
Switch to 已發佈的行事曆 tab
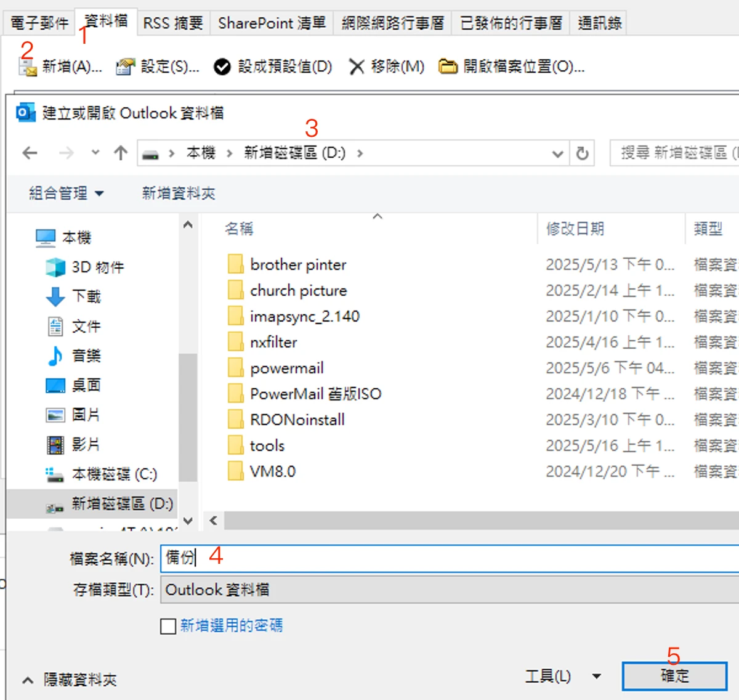tap(511, 23)
